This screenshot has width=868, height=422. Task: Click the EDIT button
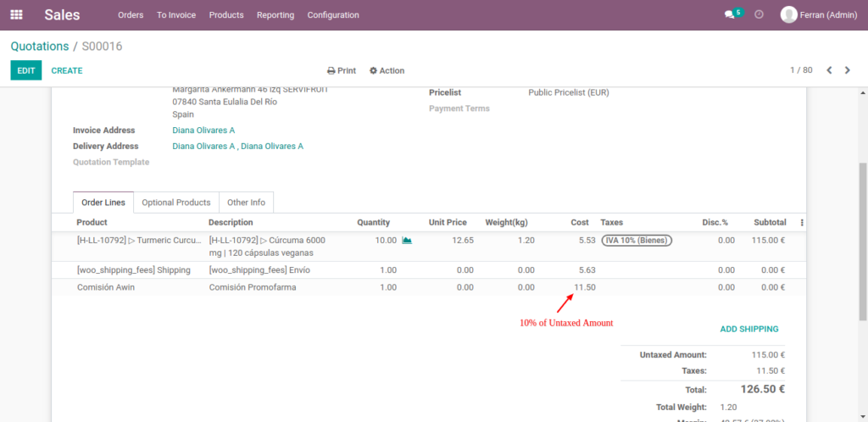click(x=26, y=70)
